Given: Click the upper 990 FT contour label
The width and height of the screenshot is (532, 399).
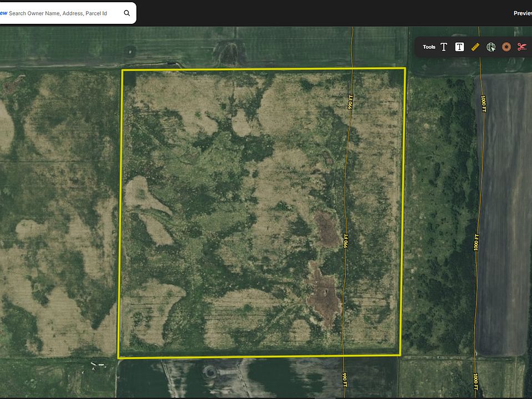Looking at the screenshot, I should coord(350,102).
